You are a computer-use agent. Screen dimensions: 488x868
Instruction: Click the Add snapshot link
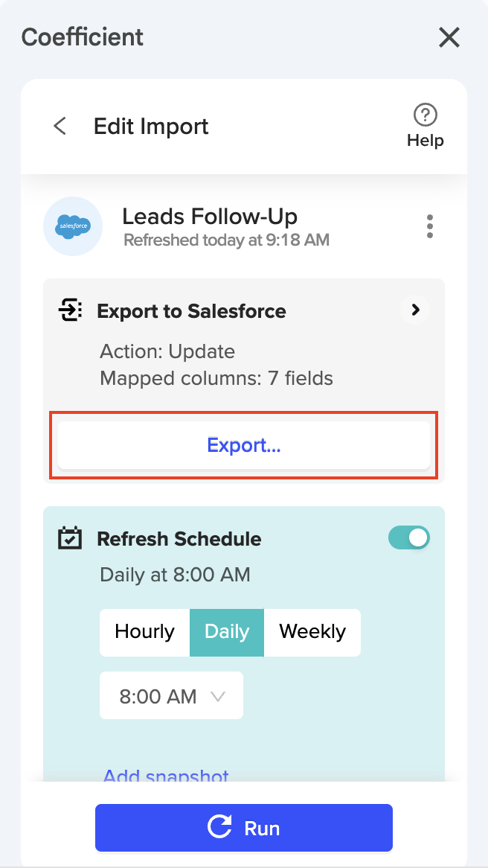click(x=166, y=776)
